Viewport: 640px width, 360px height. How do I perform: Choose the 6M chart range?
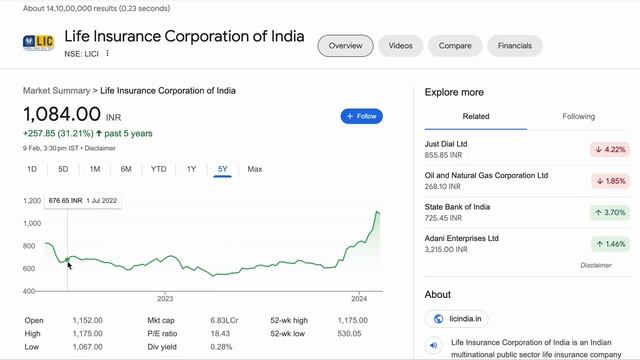126,169
